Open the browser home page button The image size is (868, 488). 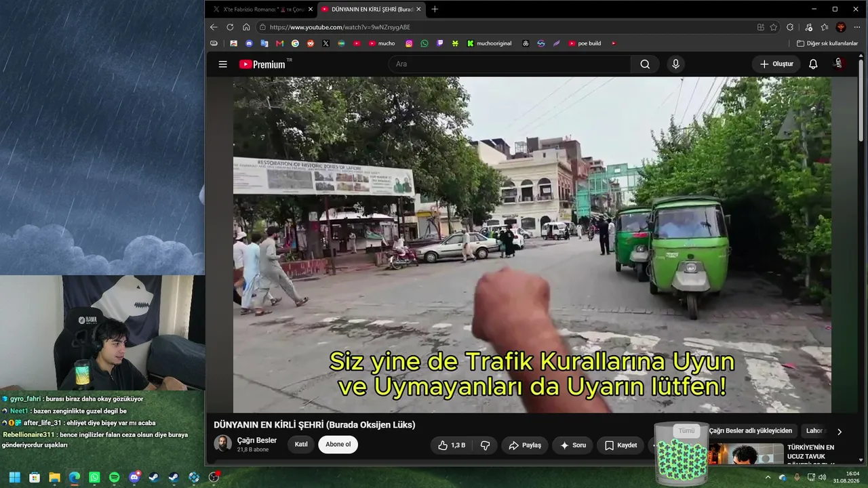246,27
